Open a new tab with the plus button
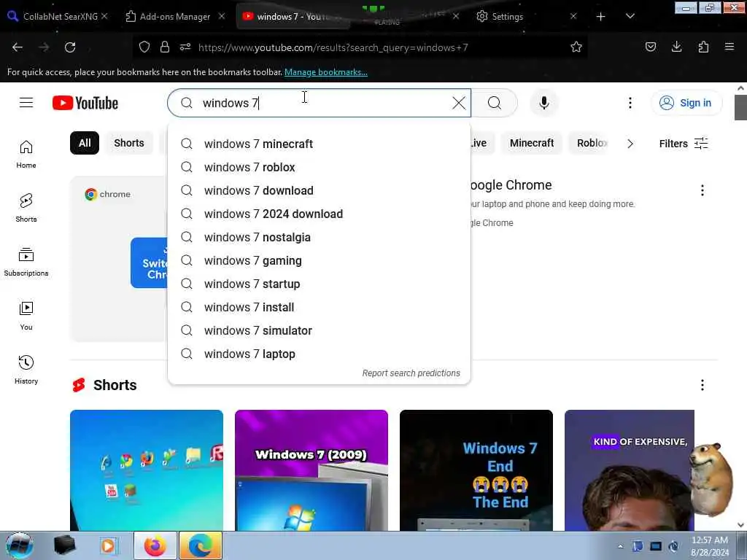The width and height of the screenshot is (747, 560). (601, 17)
